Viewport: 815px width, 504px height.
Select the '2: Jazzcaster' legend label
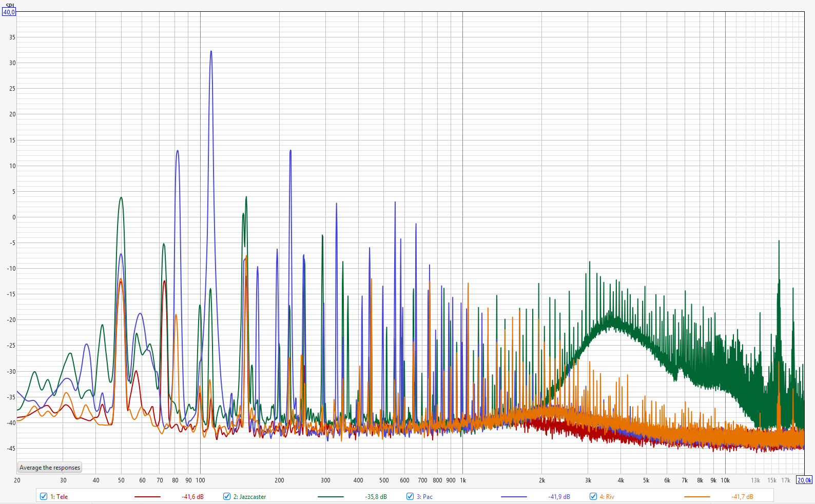[249, 497]
